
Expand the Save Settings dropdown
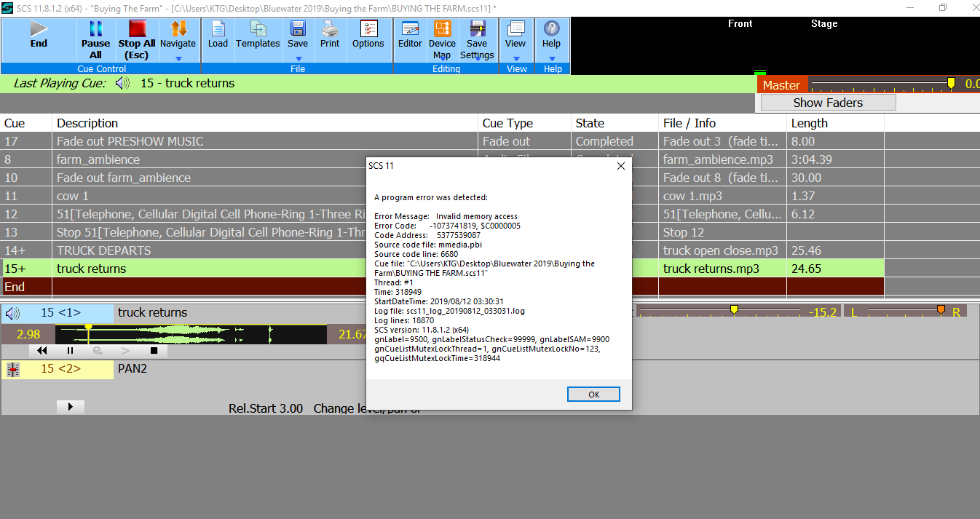pyautogui.click(x=477, y=59)
